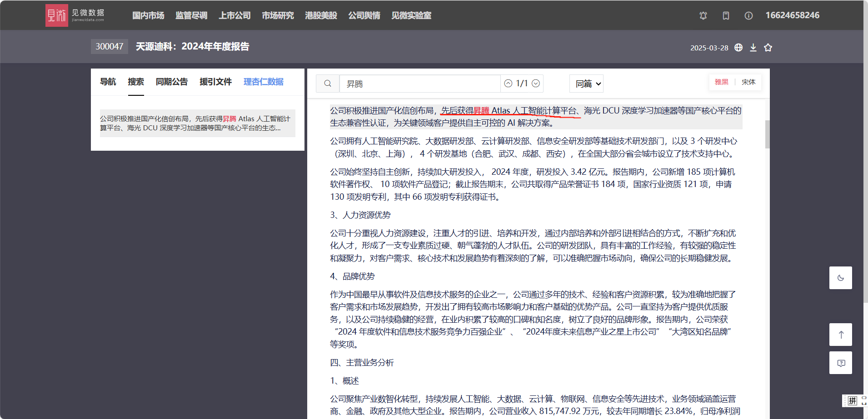Click the 拼 input method indicator
The height and width of the screenshot is (419, 868).
point(852,400)
